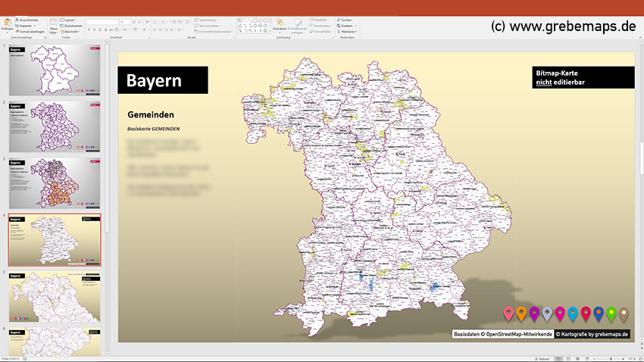Viewport: 644px width, 362px height.
Task: Open the Abschnitt dropdown
Action: 70,31
